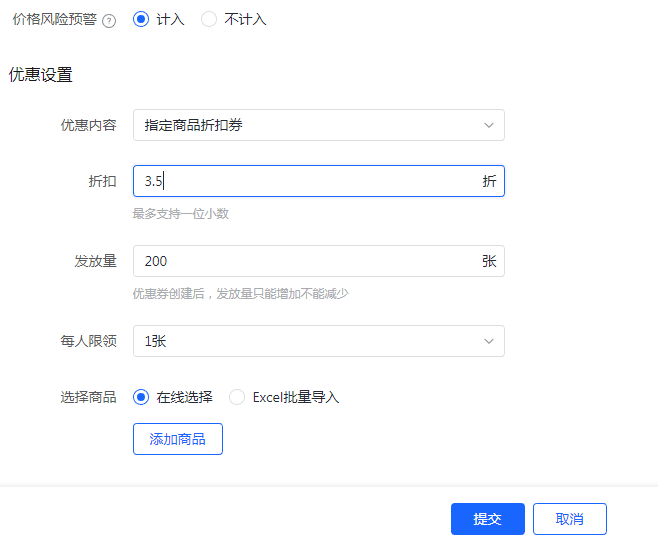
Task: Cancel the form with 取消 button
Action: [569, 519]
